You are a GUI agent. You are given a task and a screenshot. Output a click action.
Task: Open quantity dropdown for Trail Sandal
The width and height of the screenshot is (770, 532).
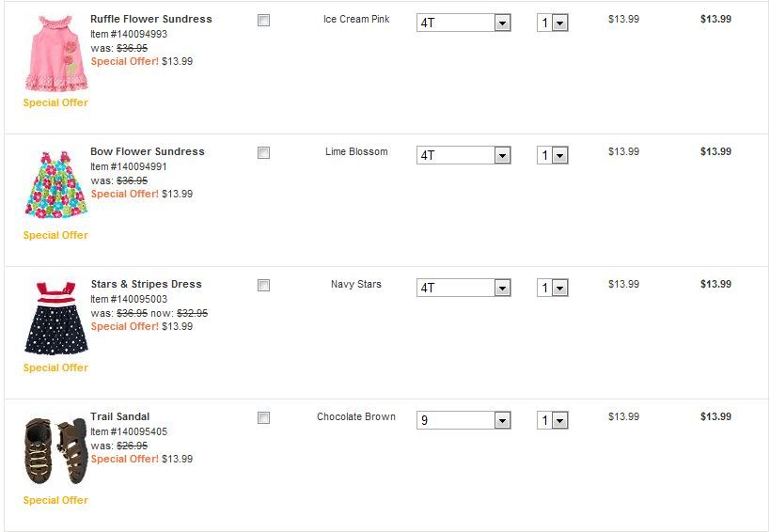click(x=553, y=420)
